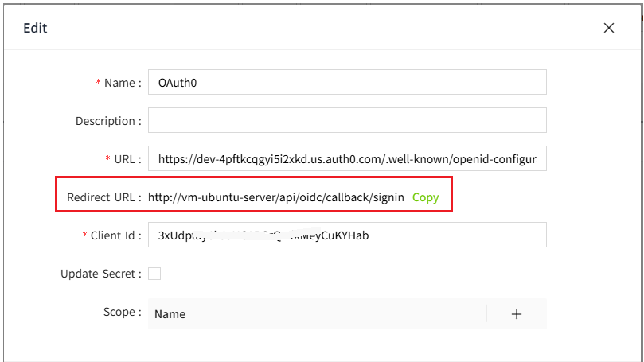Viewport: 644px width, 362px height.
Task: Click the red asterisk beside Name label
Action: [x=99, y=83]
